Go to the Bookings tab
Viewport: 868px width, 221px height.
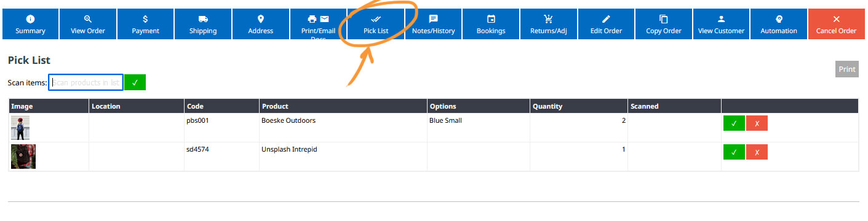click(x=491, y=24)
